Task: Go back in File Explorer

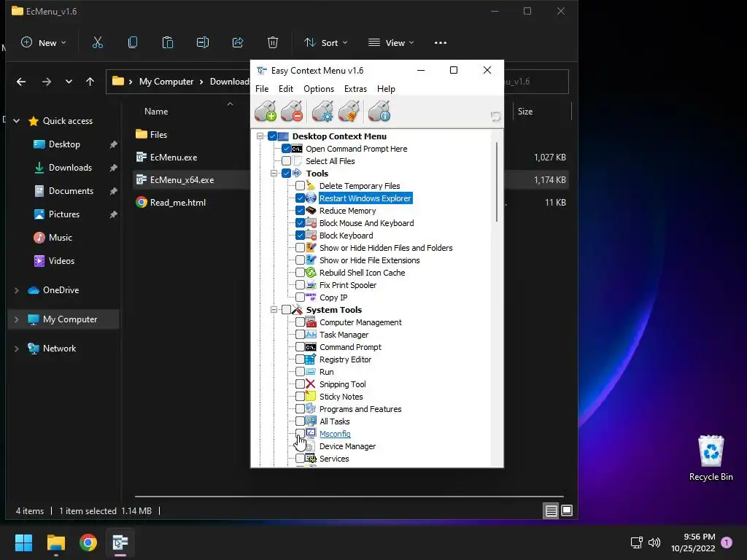Action: click(21, 82)
